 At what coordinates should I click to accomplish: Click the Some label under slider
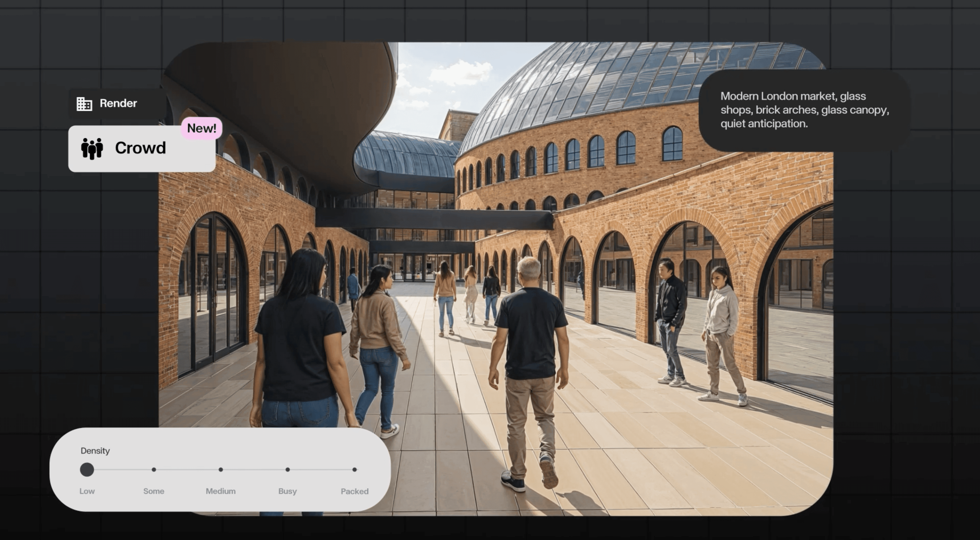[x=154, y=491]
